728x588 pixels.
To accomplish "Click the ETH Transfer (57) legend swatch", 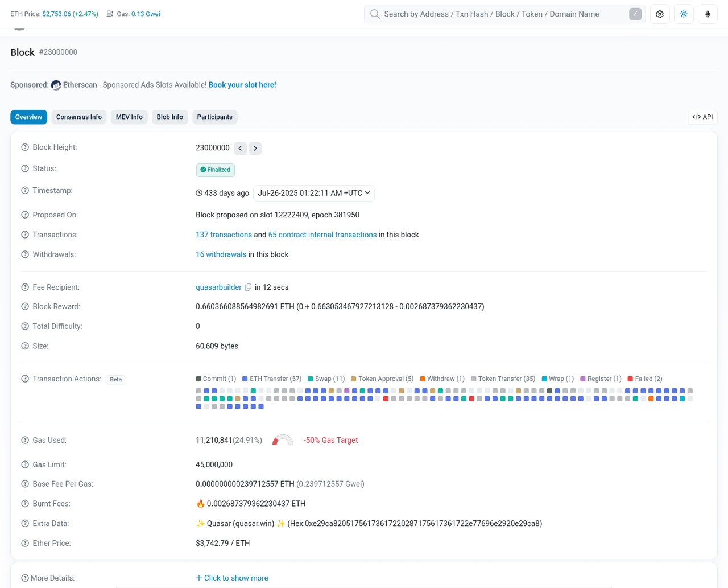I will tap(245, 379).
